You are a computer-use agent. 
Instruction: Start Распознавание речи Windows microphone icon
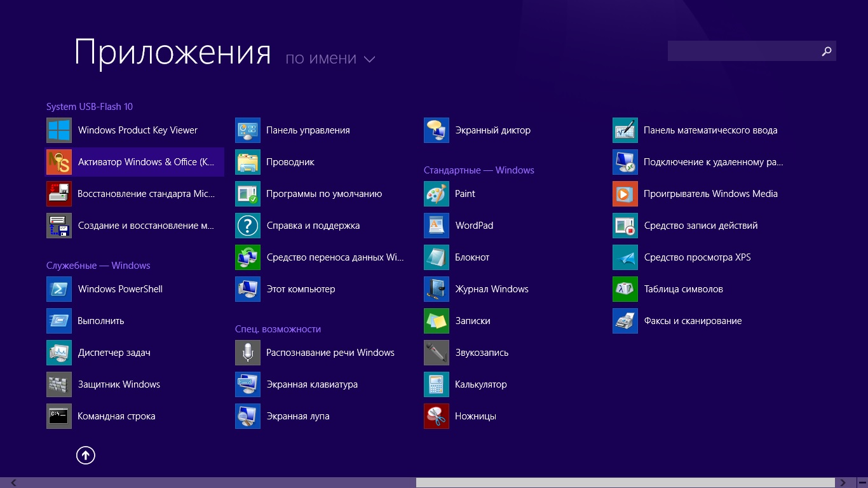pyautogui.click(x=248, y=353)
